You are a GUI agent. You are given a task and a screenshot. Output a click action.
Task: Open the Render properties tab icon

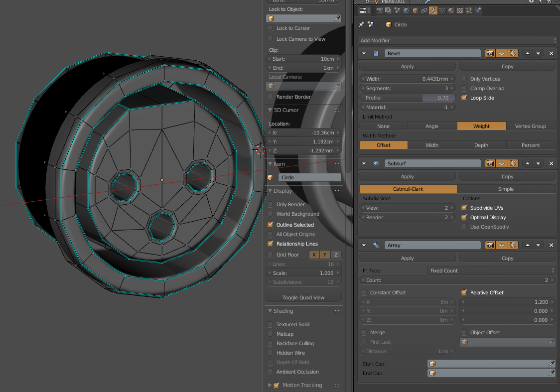click(x=379, y=11)
